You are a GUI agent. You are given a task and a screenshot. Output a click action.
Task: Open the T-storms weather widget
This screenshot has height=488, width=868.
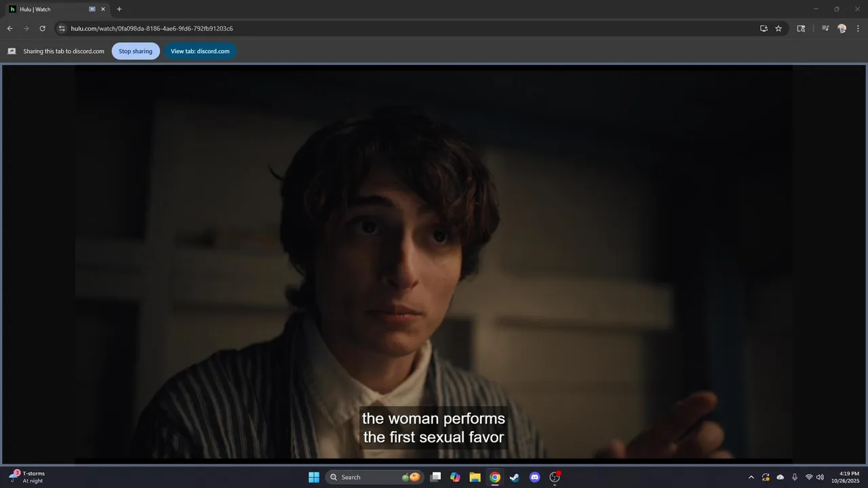click(27, 477)
